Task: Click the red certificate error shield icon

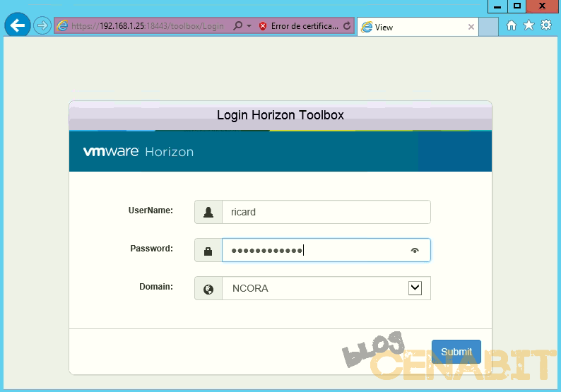Action: [x=263, y=26]
